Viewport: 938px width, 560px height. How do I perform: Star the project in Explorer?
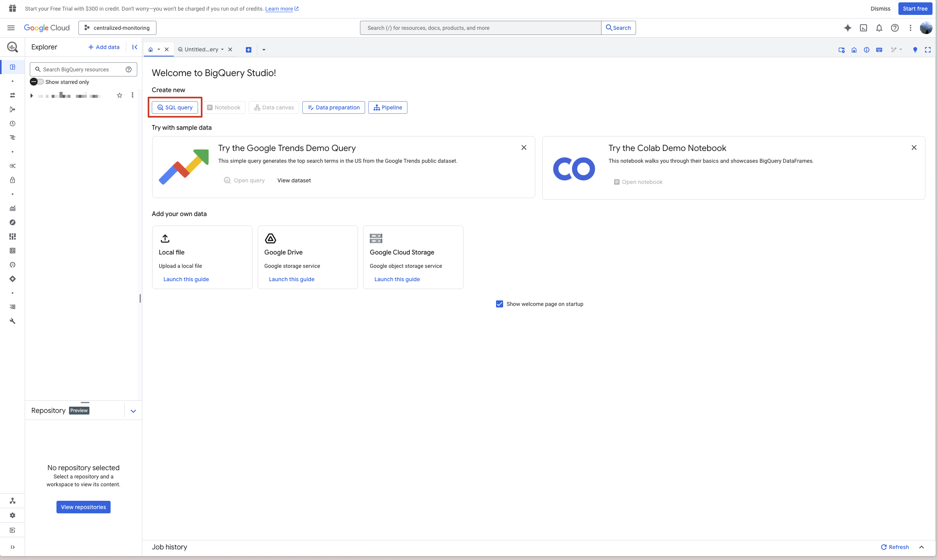[120, 95]
